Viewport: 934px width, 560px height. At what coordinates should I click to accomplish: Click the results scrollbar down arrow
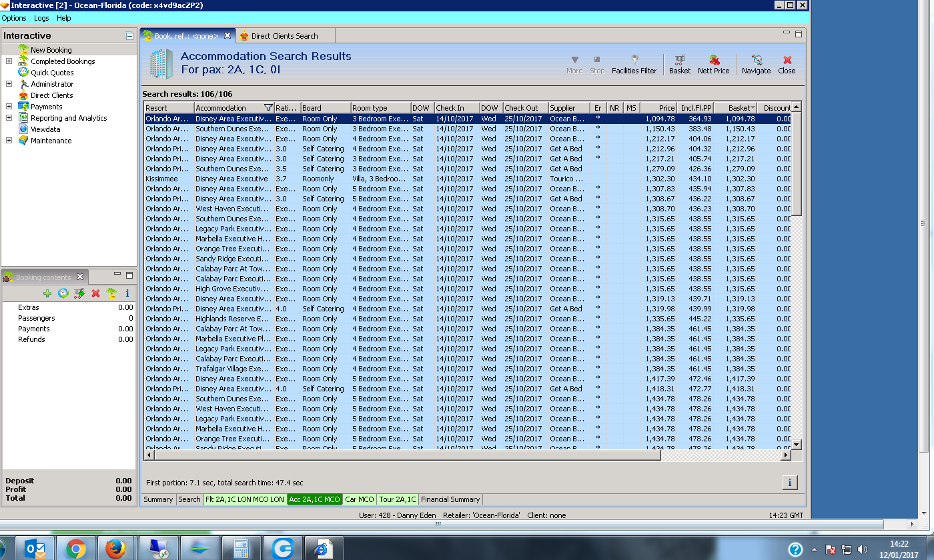796,445
